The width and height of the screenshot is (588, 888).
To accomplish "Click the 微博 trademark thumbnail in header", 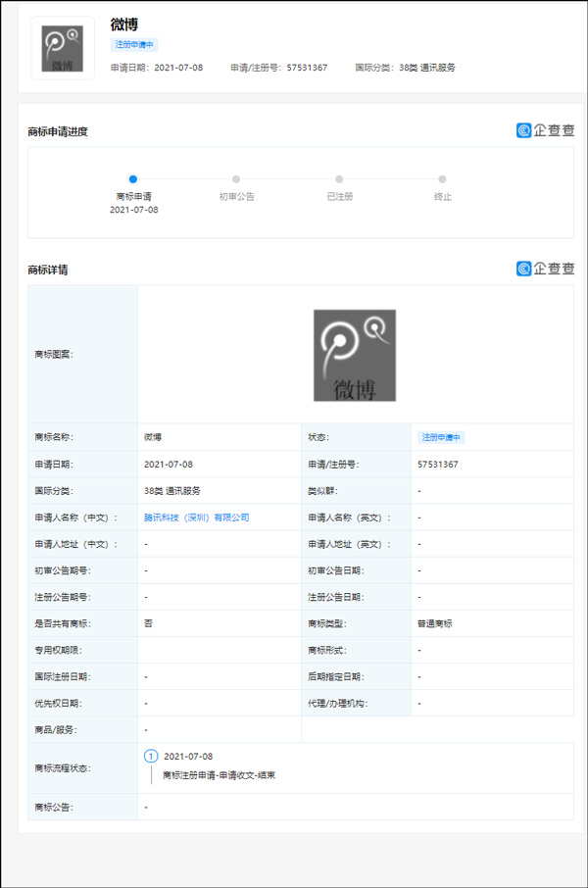I will click(x=63, y=49).
